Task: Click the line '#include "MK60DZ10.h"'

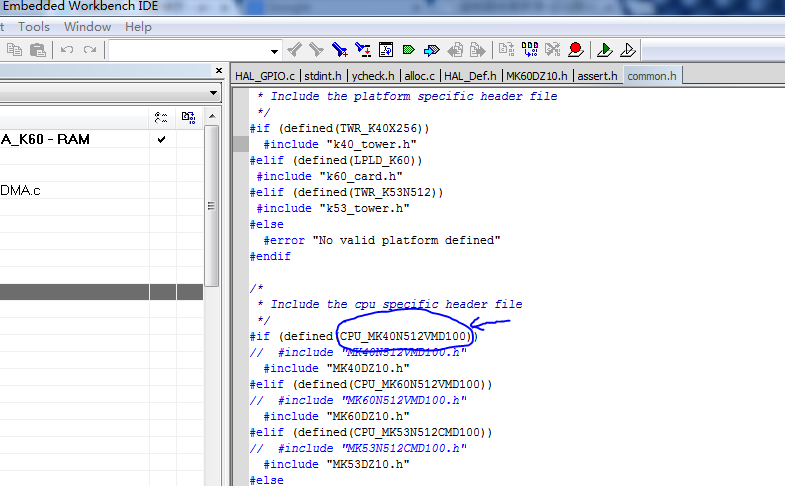Action: coord(336,416)
